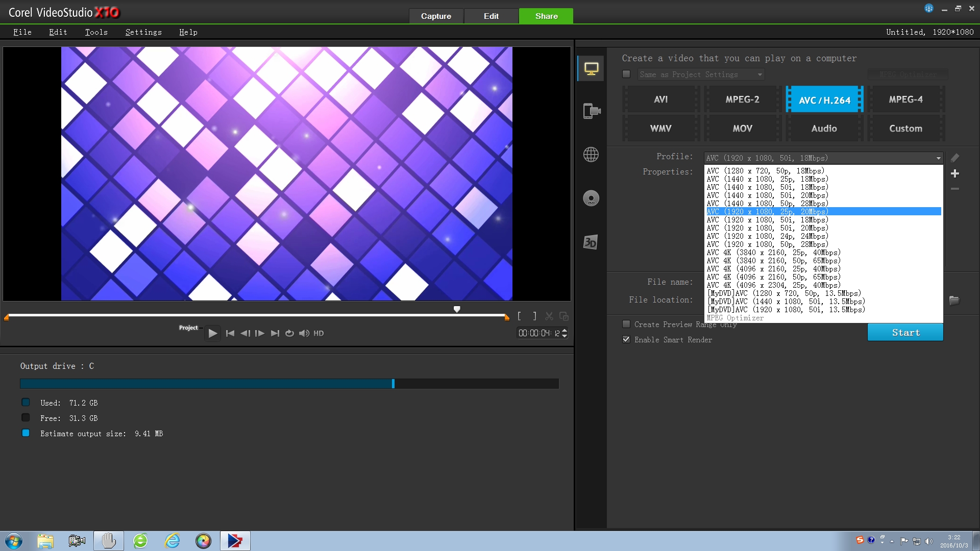Viewport: 980px width, 551px height.
Task: Collapse the Profile dropdown arrow
Action: click(938, 158)
